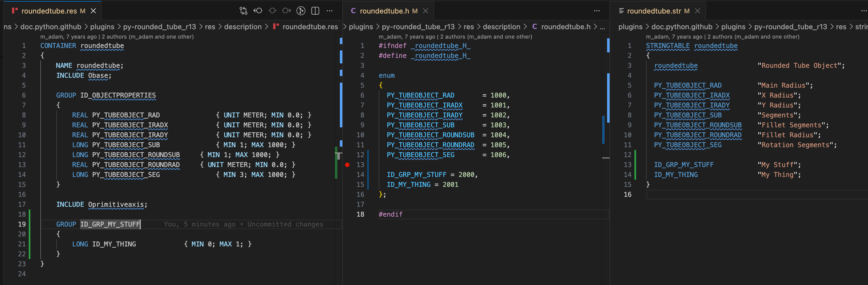Click 'PY_TUBEOBJECT_ROUNDSUB' in roundedtube.res
This screenshot has width=868, height=285.
point(136,155)
